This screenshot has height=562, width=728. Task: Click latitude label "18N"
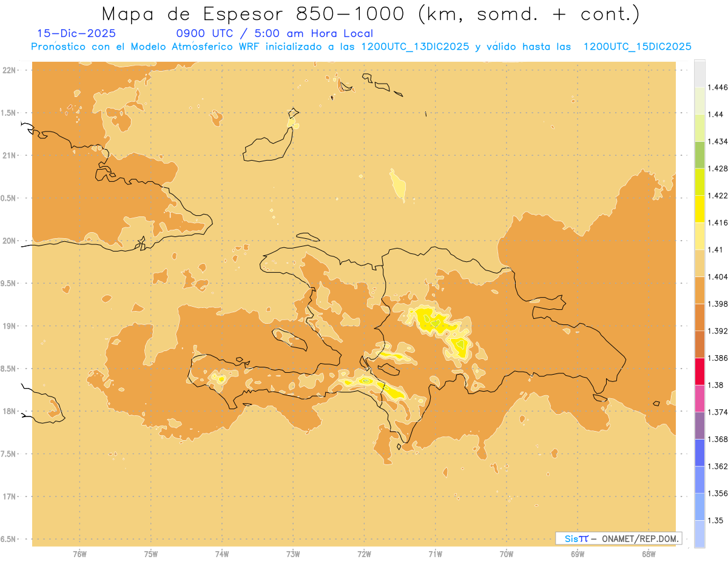click(x=10, y=412)
